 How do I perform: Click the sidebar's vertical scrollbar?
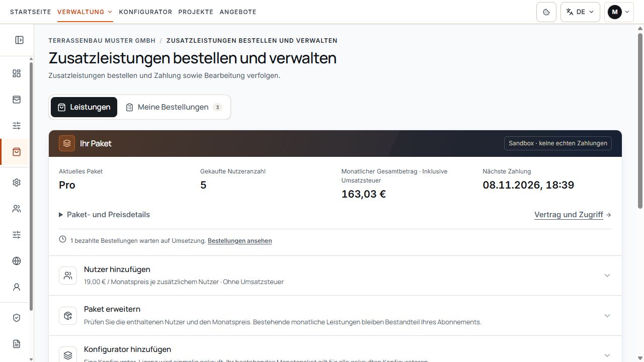(31, 186)
